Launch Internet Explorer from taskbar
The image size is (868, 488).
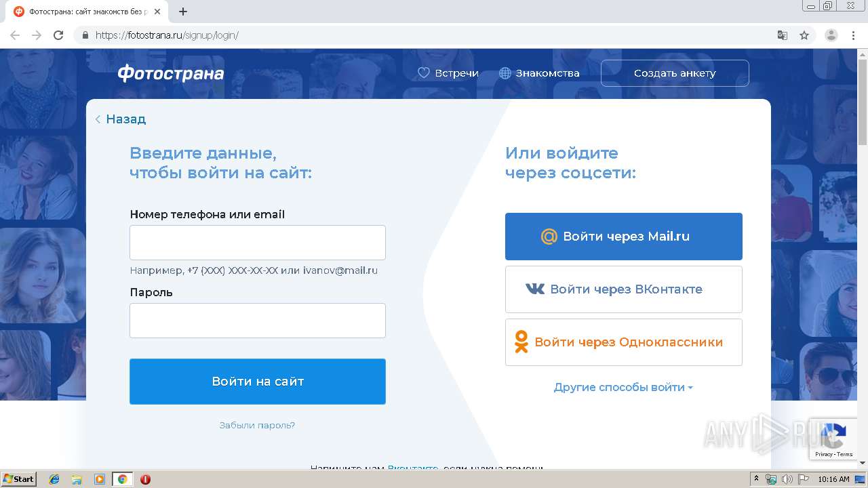[54, 479]
